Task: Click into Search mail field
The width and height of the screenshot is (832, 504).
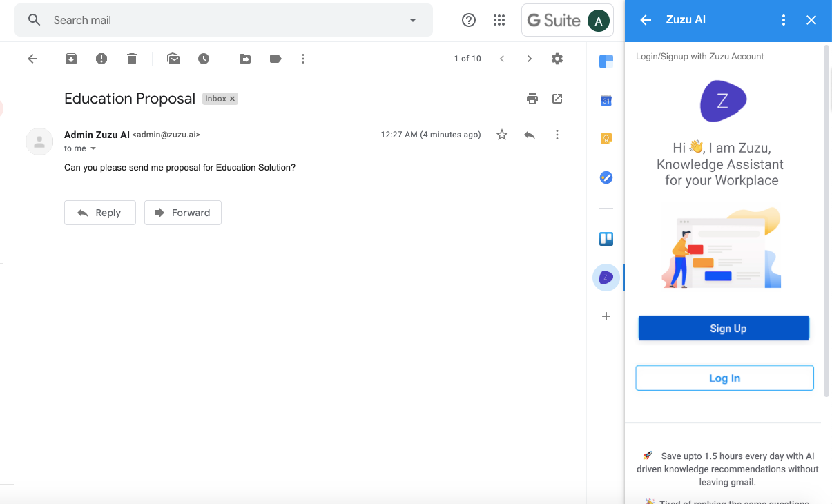Action: pos(224,20)
